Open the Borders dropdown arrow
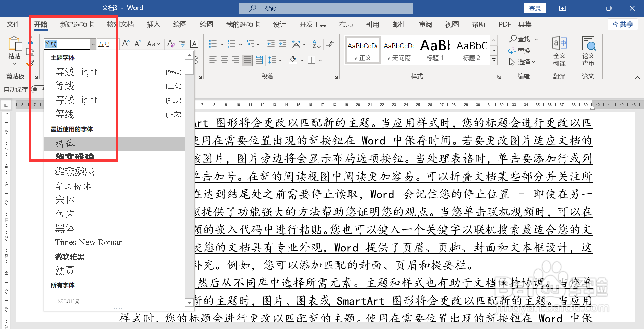 pyautogui.click(x=320, y=60)
